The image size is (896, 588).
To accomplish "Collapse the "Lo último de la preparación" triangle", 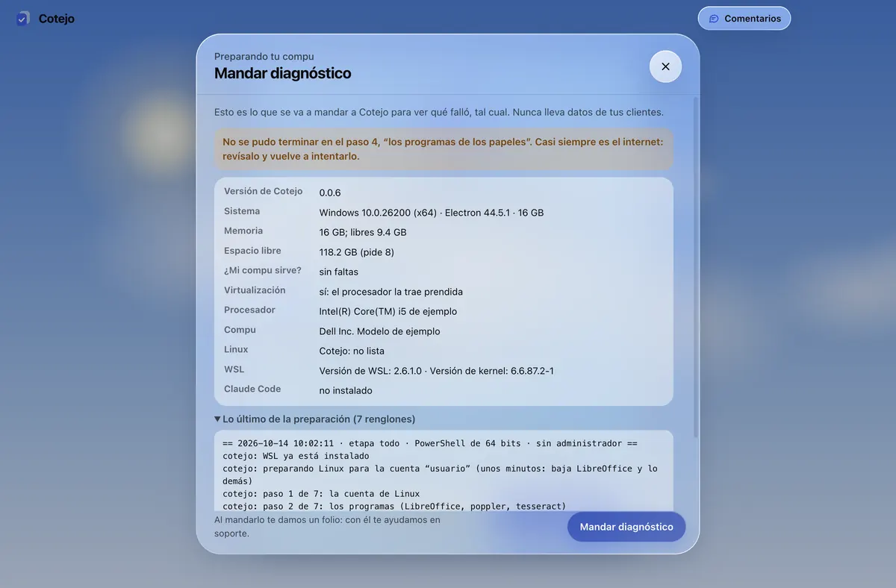I will click(217, 419).
